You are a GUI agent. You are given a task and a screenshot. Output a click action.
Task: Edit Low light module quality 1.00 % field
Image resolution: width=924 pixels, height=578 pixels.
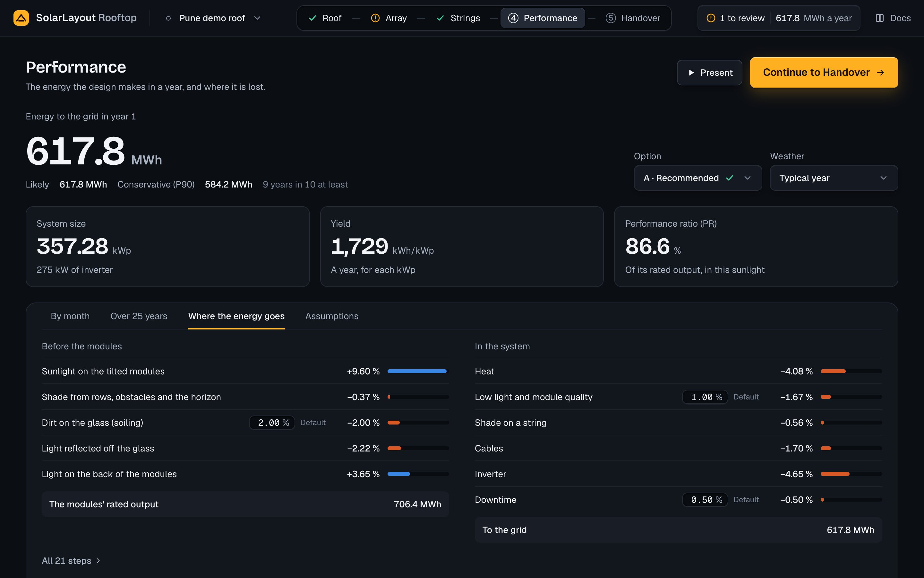click(705, 397)
